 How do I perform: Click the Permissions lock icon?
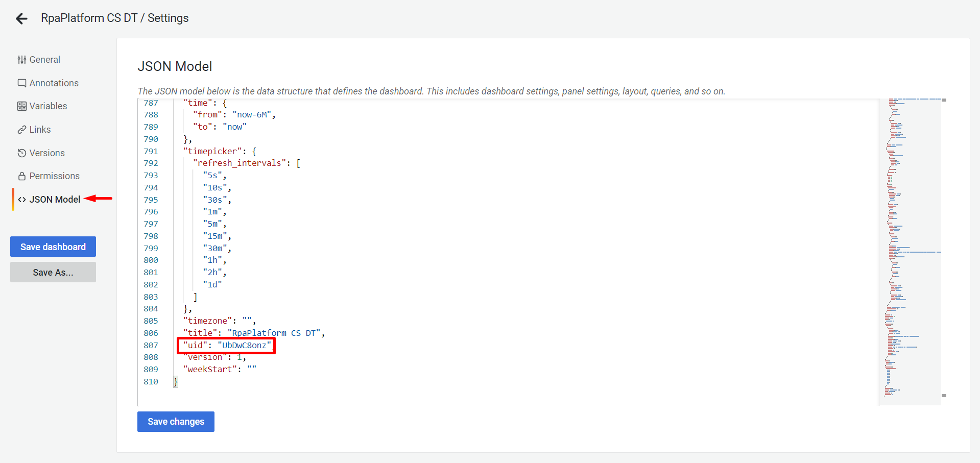(x=21, y=176)
